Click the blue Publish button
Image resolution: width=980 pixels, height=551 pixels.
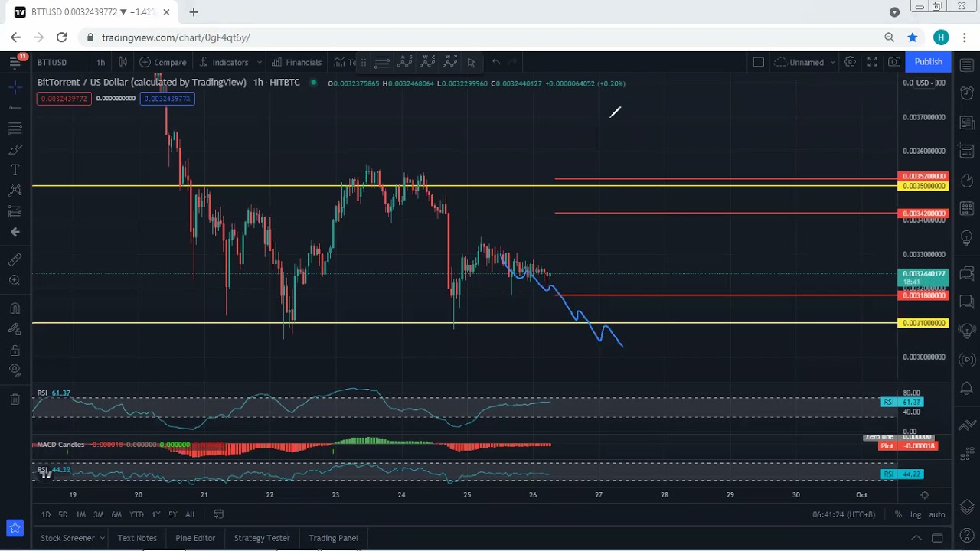point(928,62)
